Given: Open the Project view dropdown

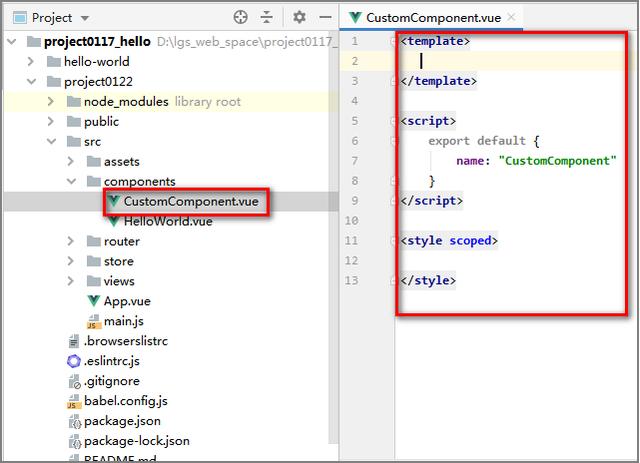Looking at the screenshot, I should pos(85,18).
